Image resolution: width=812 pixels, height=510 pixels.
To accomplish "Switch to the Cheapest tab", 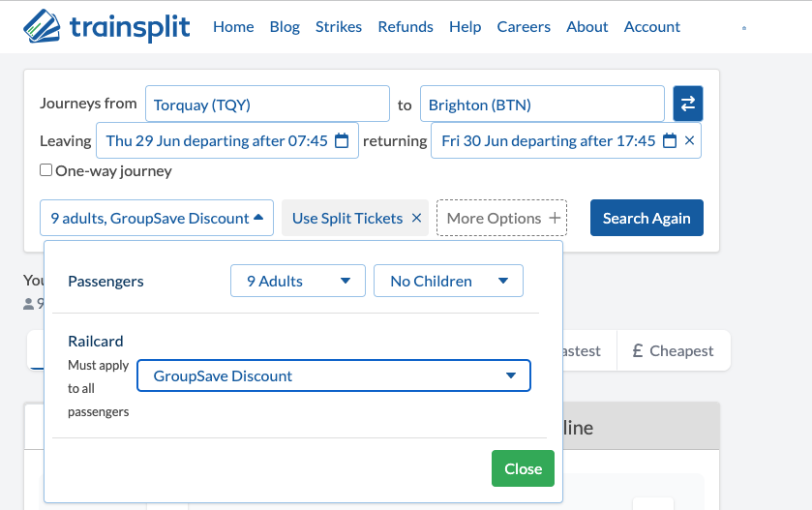I will pyautogui.click(x=674, y=351).
